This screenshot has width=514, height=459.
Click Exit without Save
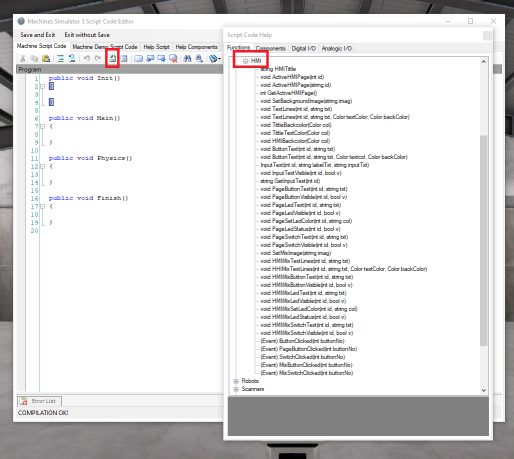click(87, 35)
